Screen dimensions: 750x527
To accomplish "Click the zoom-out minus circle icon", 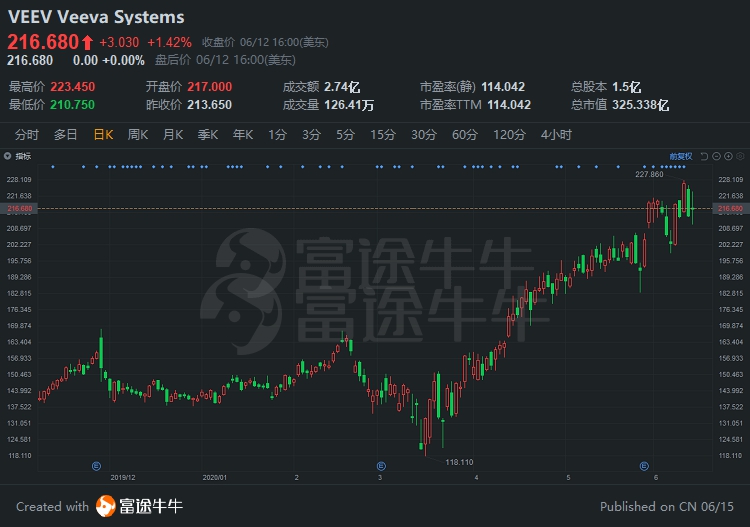I will click(716, 156).
